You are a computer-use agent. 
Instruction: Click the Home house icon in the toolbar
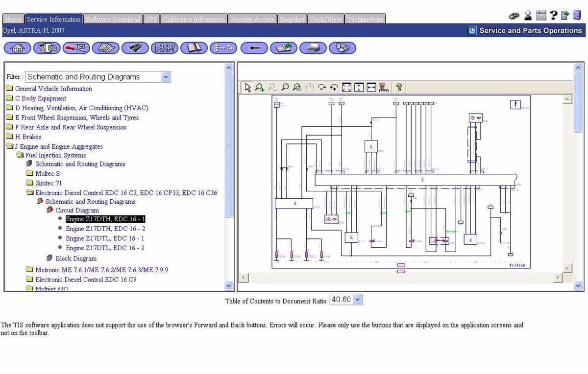(x=17, y=47)
